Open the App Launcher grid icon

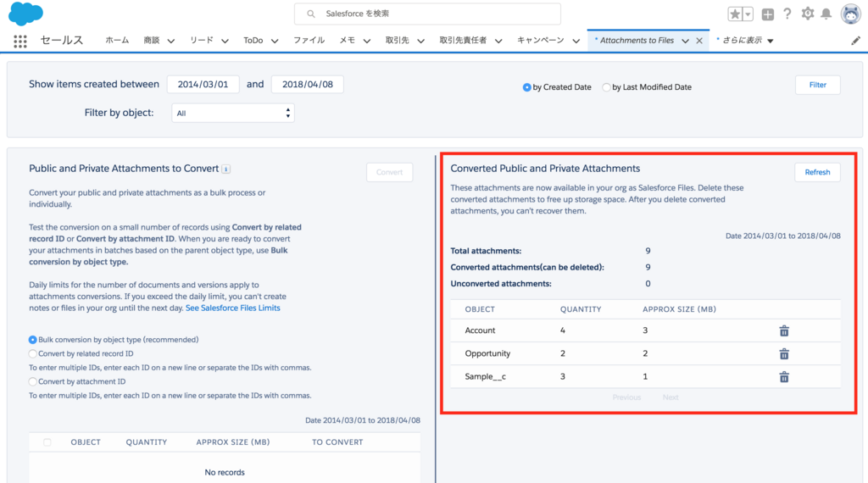20,42
